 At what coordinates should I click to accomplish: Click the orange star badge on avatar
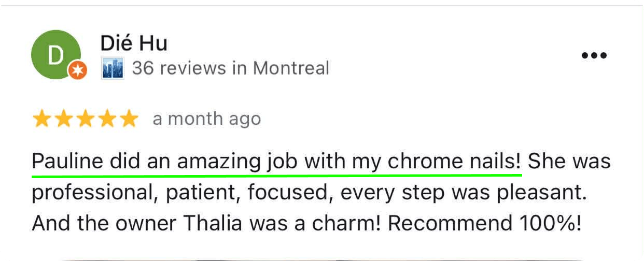(78, 70)
